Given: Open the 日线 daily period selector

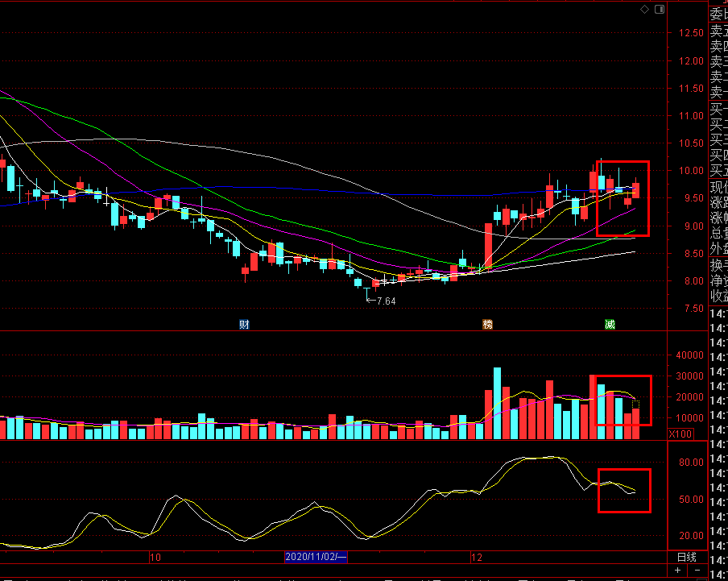Looking at the screenshot, I should click(687, 557).
